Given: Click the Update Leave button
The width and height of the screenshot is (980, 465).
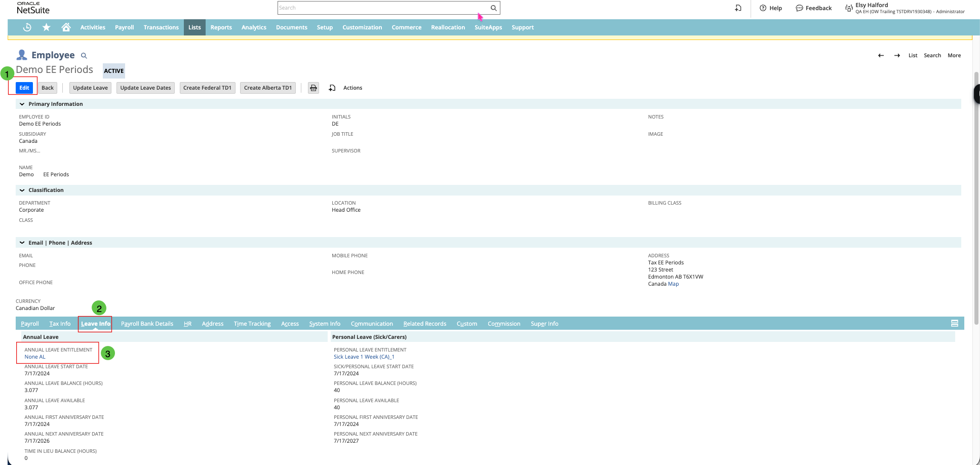Looking at the screenshot, I should click(90, 88).
